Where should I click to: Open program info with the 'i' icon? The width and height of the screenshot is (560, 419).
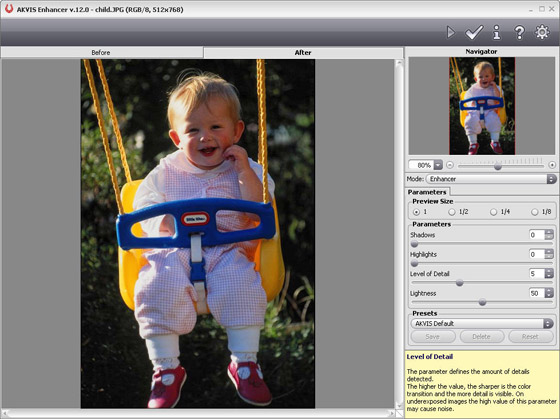[496, 33]
